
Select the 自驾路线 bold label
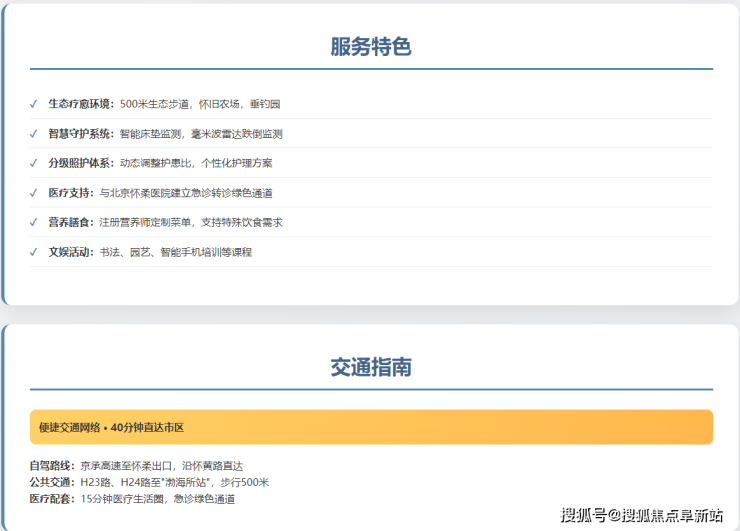pos(52,466)
